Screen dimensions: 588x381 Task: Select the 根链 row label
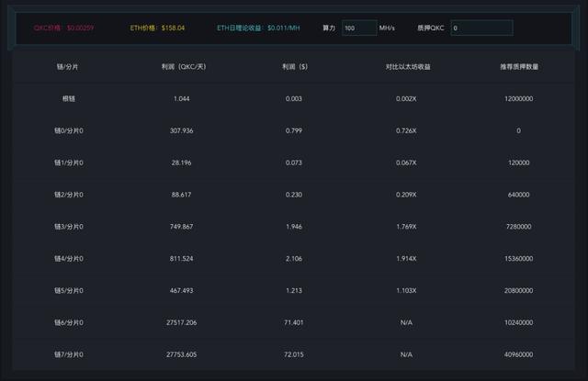coord(69,98)
